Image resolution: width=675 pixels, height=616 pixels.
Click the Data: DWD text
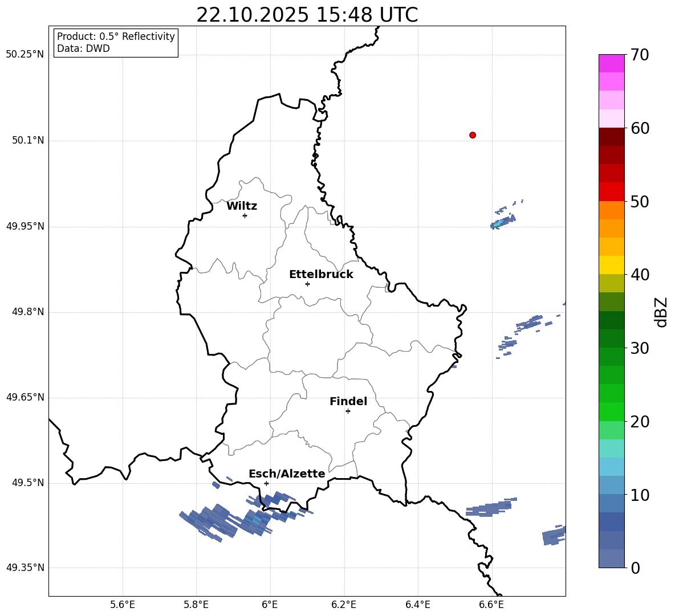click(x=83, y=48)
